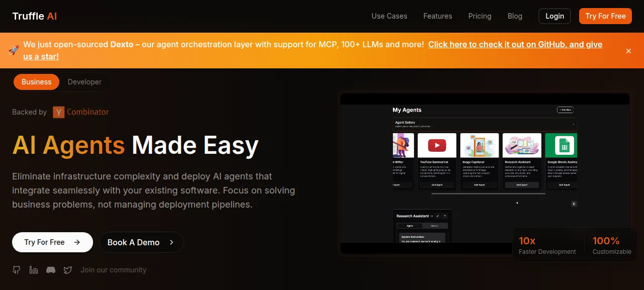Click the Book A Demo button
Viewport: 644px width, 290px height.
tap(141, 242)
